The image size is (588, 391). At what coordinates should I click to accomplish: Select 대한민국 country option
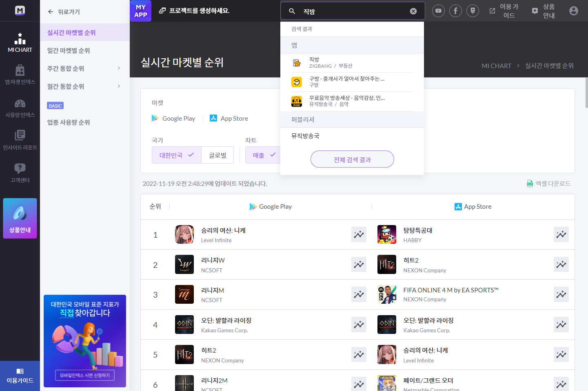pyautogui.click(x=177, y=155)
